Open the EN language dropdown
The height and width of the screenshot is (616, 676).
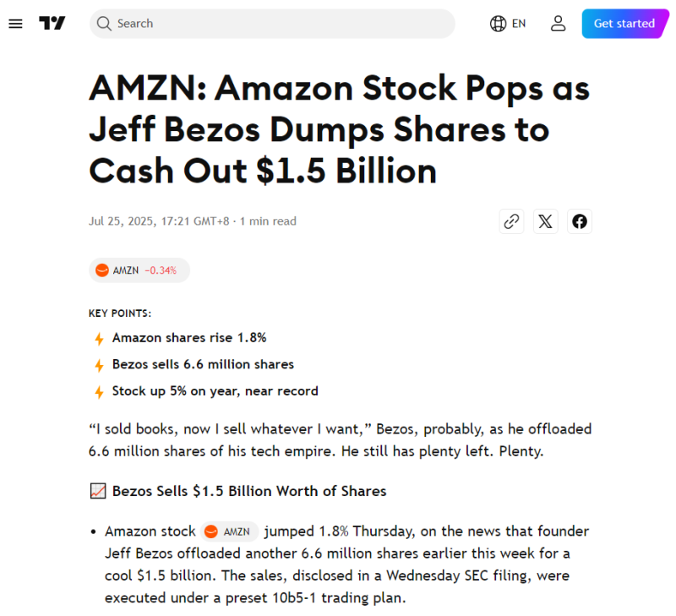[x=519, y=24]
